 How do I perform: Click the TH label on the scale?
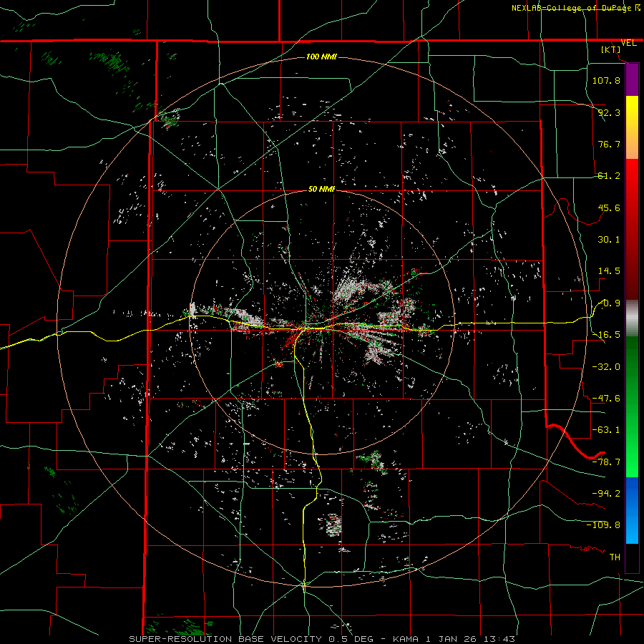click(615, 557)
